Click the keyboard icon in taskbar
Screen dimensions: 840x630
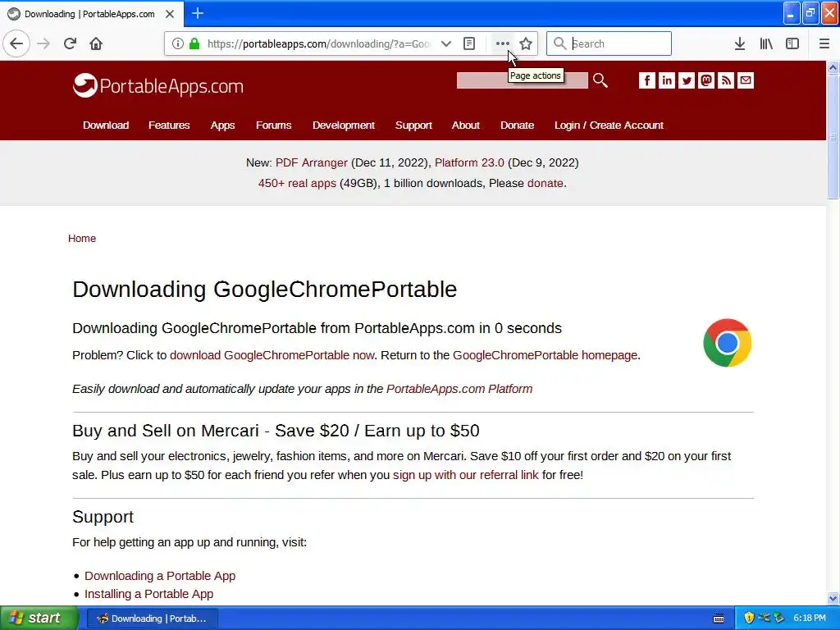(x=719, y=619)
